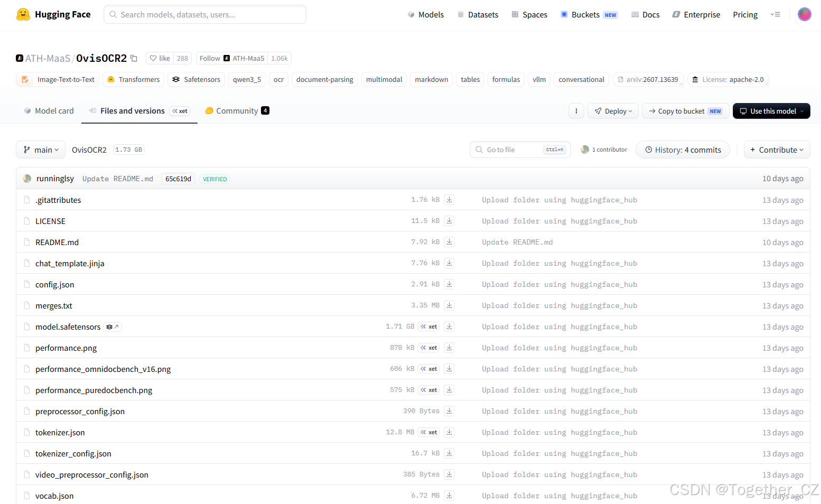The height and width of the screenshot is (504, 821).
Task: View the 1 contributor list
Action: click(x=604, y=150)
